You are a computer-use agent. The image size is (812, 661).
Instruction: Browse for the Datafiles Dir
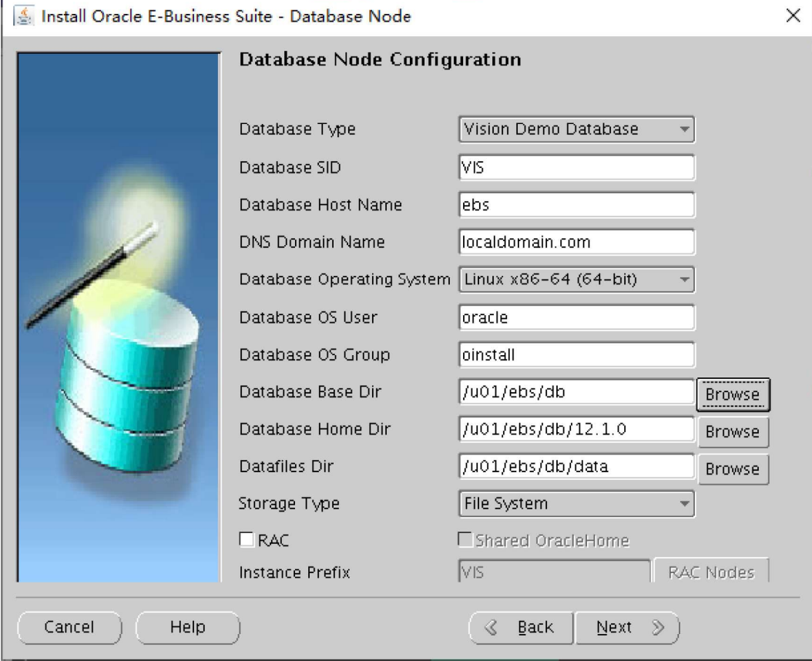point(733,469)
